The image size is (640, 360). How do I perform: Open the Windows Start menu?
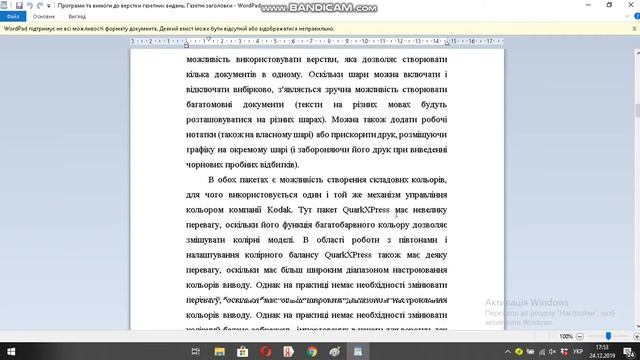[11, 351]
